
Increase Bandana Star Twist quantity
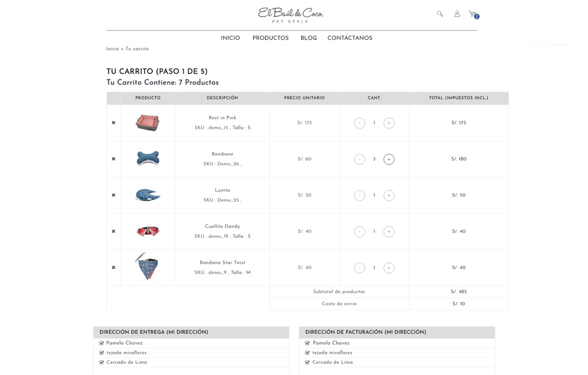388,268
